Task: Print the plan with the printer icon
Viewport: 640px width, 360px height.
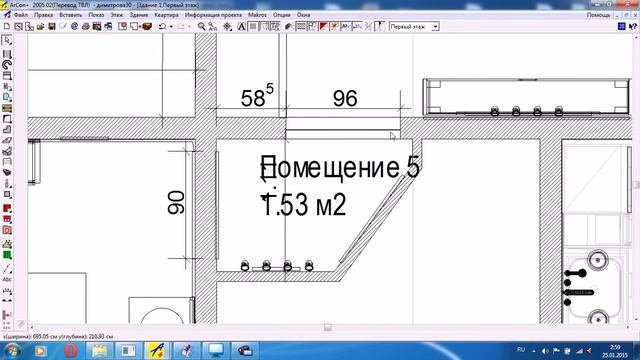Action: tap(85, 27)
